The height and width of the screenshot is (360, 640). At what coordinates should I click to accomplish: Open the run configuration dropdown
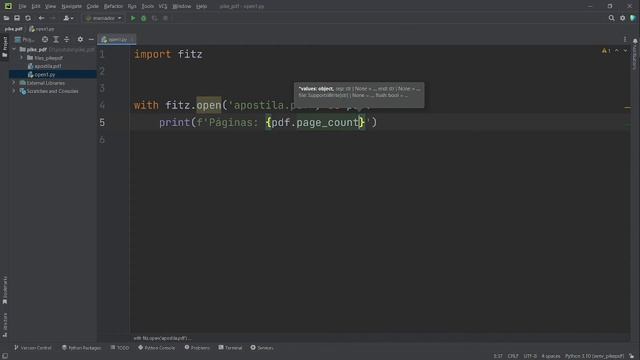(x=104, y=18)
